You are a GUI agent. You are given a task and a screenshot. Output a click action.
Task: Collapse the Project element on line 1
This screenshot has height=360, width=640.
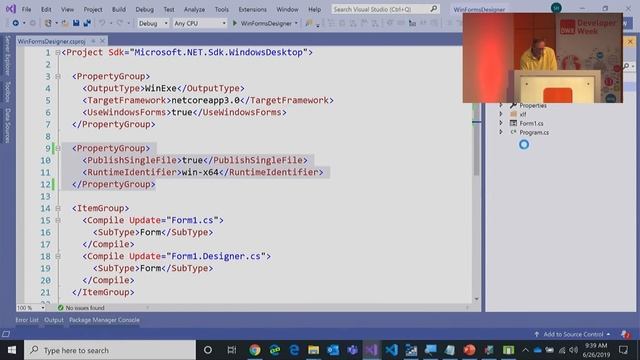pyautogui.click(x=58, y=52)
